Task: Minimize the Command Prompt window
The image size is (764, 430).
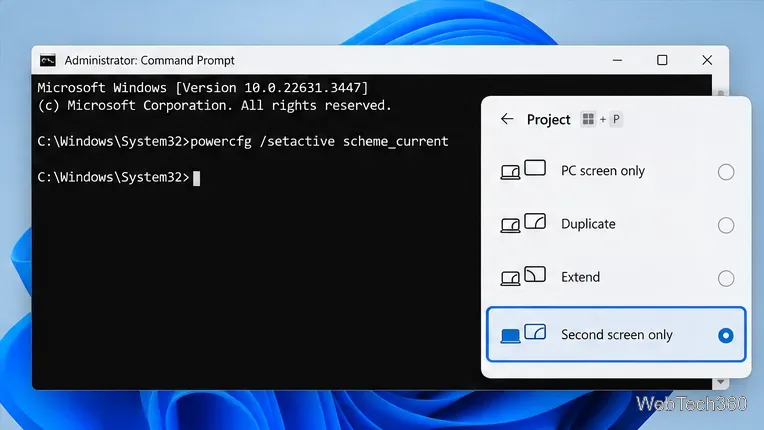Action: (x=617, y=60)
